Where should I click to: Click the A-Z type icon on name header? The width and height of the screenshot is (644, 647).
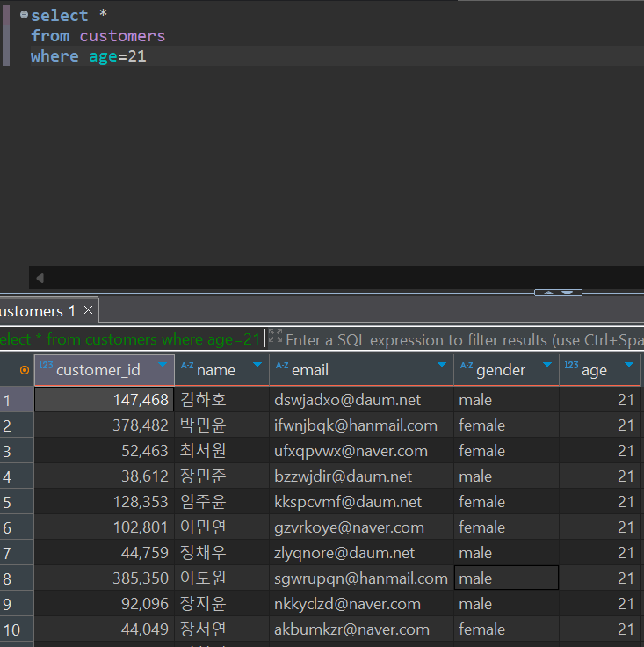[x=187, y=365]
